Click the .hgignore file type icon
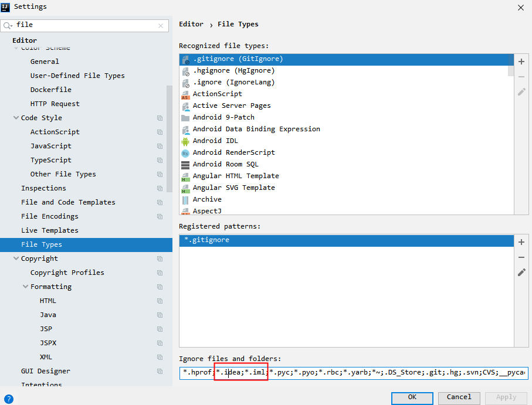Image resolution: width=532 pixels, height=405 pixels. click(185, 72)
